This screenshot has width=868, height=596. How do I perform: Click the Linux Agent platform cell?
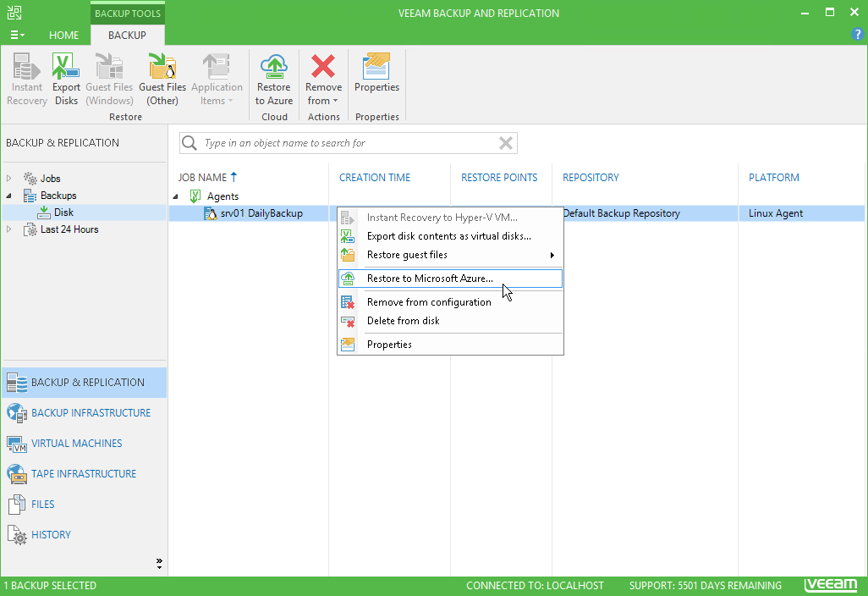776,213
